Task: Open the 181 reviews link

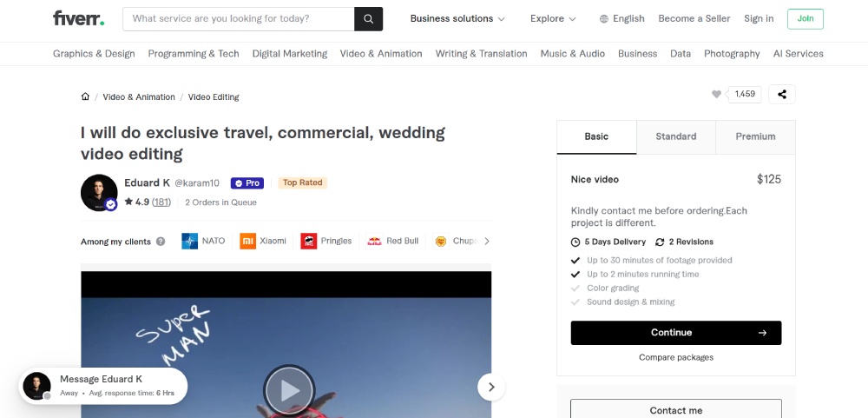Action: coord(161,202)
